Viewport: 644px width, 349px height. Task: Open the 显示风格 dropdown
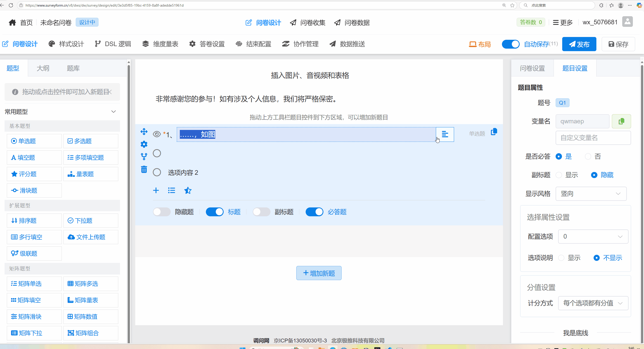coord(591,194)
